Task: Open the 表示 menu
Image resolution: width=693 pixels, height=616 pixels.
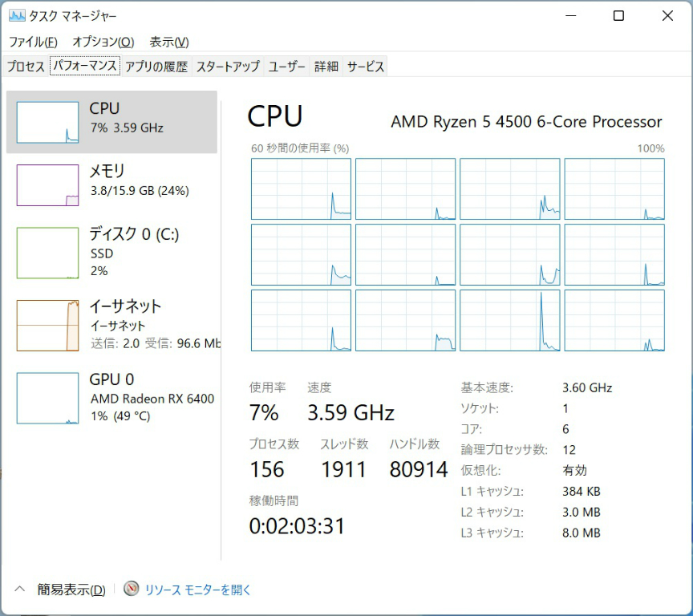Action: coord(168,42)
